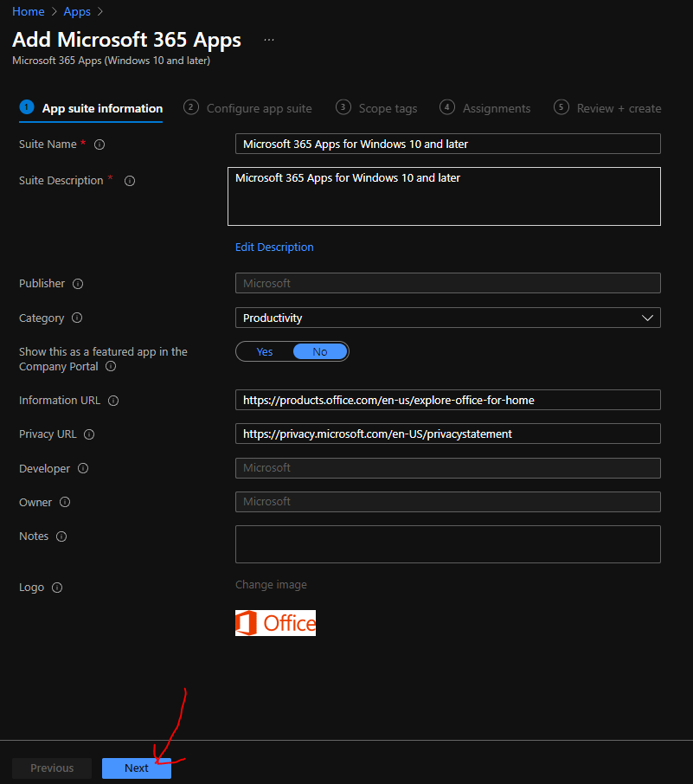
Task: Focus the Notes text box
Action: click(x=448, y=544)
